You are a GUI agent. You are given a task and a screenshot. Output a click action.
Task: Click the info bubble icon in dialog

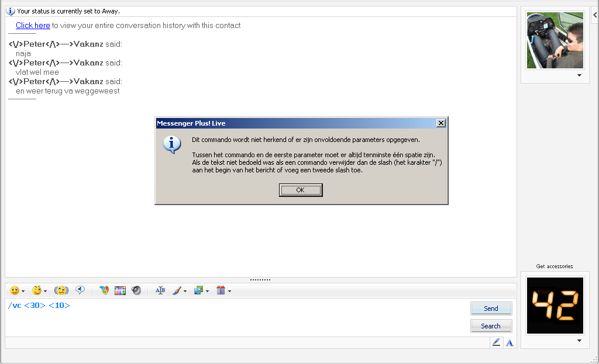click(x=172, y=145)
